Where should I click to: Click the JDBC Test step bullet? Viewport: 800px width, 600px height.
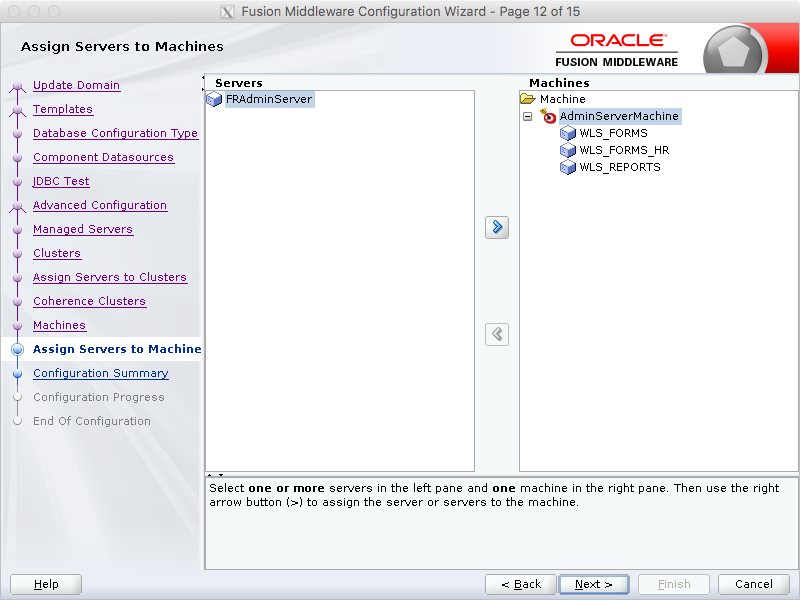point(17,182)
